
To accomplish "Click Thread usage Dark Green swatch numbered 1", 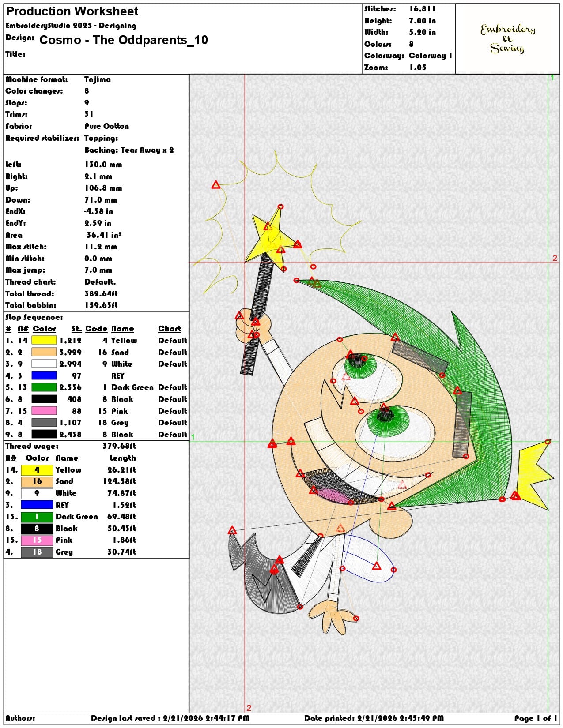I will (37, 517).
